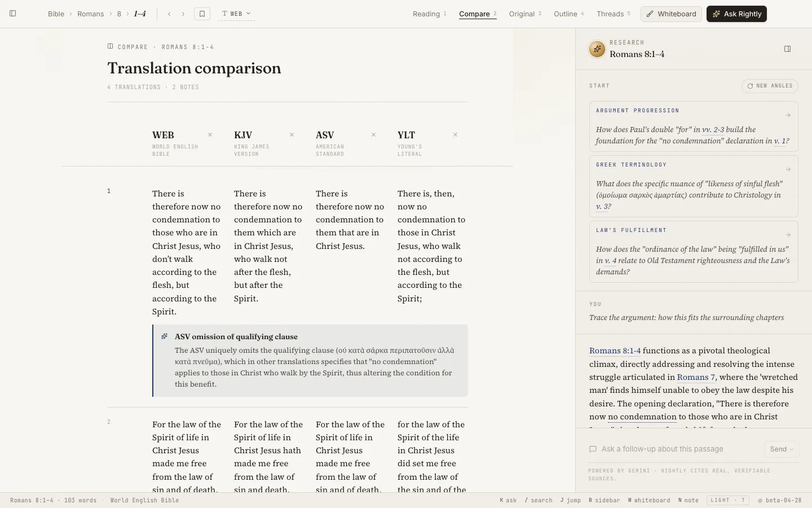
Task: Remove the ASV translation column
Action: click(374, 135)
